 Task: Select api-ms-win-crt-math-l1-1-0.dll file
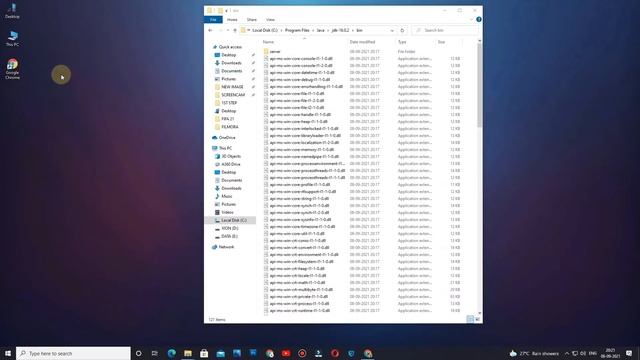[x=297, y=282]
